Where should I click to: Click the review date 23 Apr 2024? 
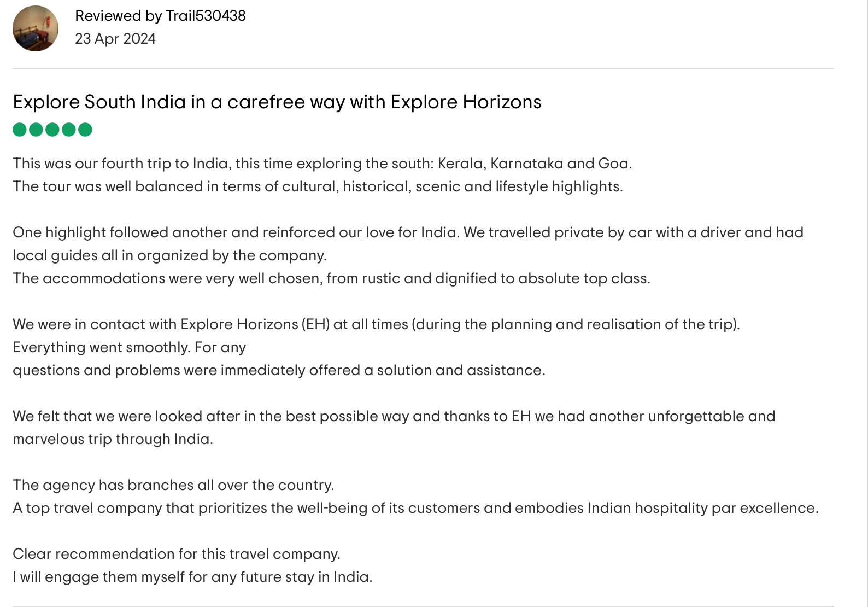click(115, 39)
